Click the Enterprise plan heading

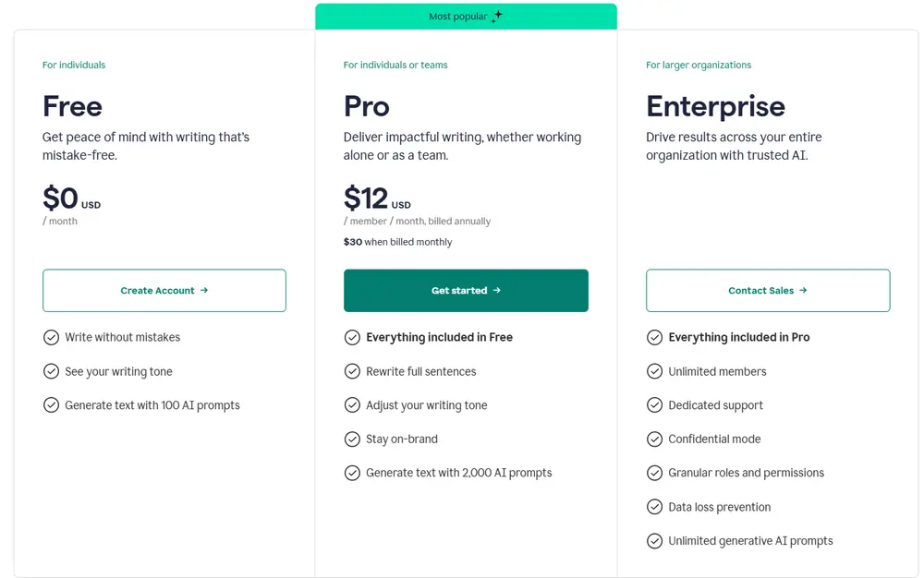715,106
